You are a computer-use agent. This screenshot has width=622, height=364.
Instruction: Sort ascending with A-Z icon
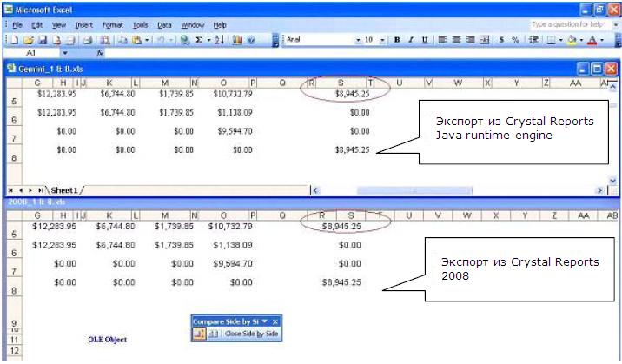tap(220, 40)
